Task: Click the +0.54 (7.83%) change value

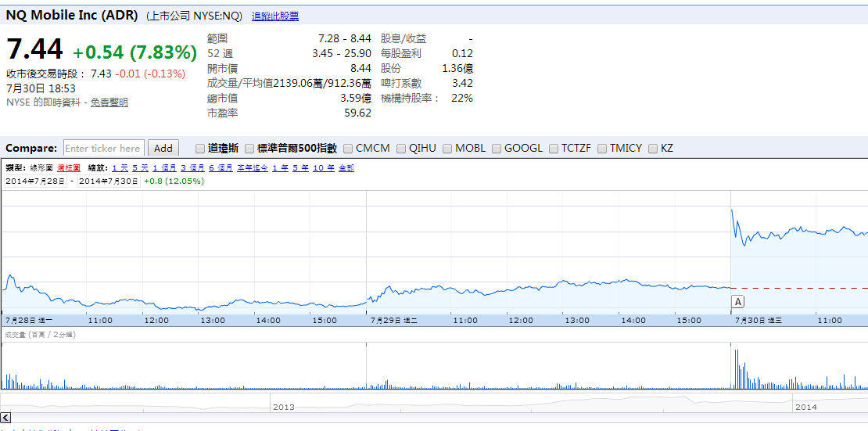Action: click(135, 52)
